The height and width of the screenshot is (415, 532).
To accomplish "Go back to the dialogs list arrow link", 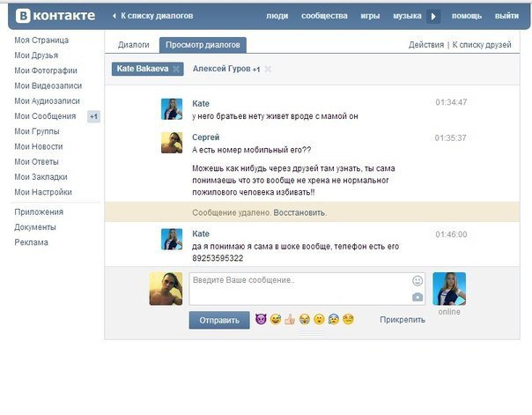I will click(153, 16).
